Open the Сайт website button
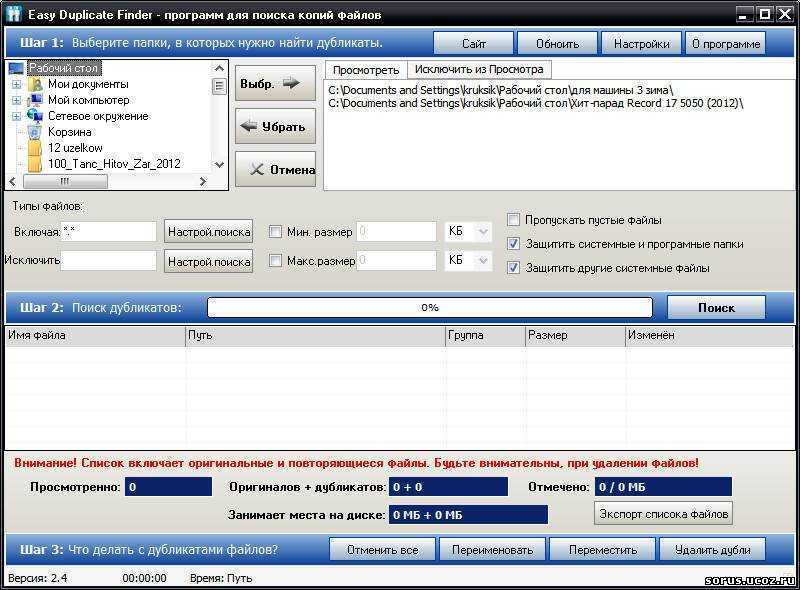 [x=473, y=43]
